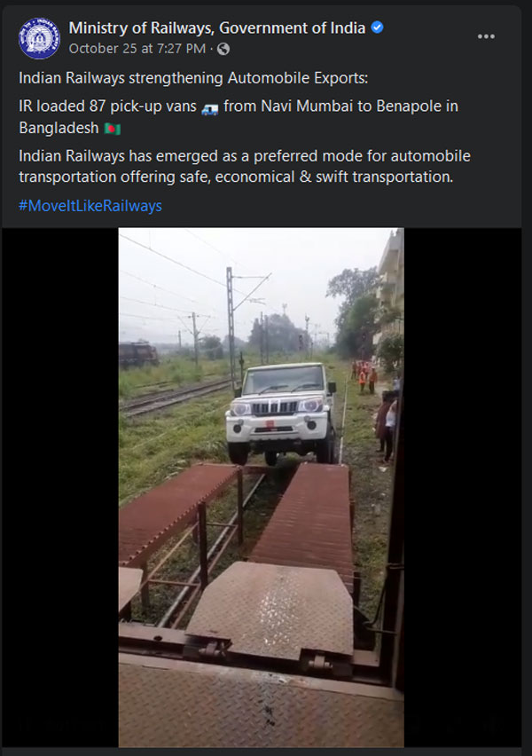Screen dimensions: 532x756
Task: Click the play icon on the video player
Action: (20, 721)
